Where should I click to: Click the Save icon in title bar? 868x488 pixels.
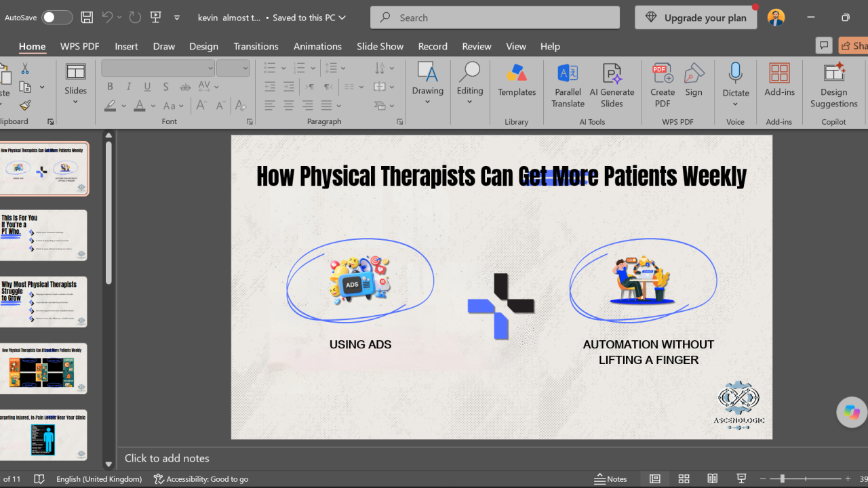click(87, 18)
